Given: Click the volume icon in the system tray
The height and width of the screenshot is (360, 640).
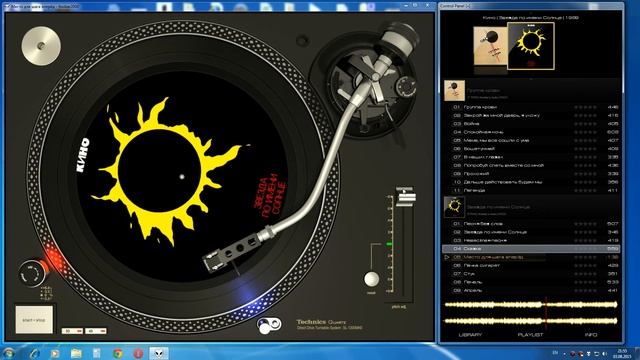Looking at the screenshot, I should (x=604, y=353).
